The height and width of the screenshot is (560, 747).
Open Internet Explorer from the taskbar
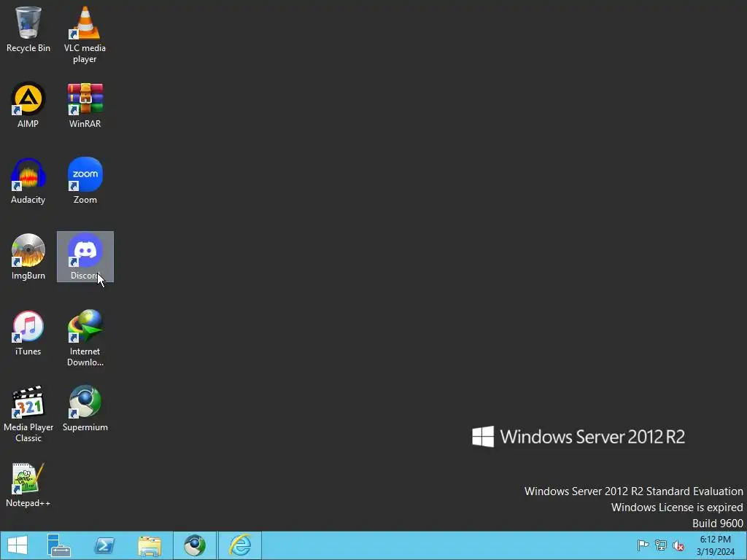240,545
